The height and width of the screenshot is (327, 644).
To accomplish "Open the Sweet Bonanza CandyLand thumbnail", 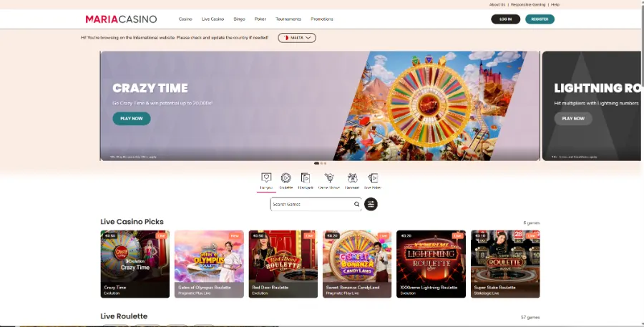I will click(357, 264).
